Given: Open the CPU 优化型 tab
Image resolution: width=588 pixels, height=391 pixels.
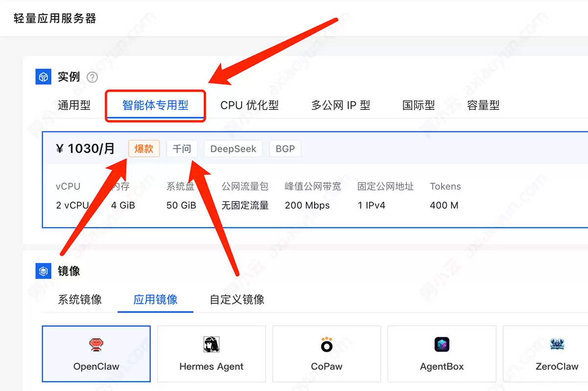Looking at the screenshot, I should (x=249, y=105).
